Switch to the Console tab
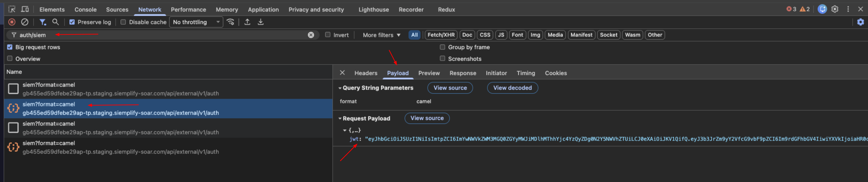Screen dimensions: 868x182 85,9
